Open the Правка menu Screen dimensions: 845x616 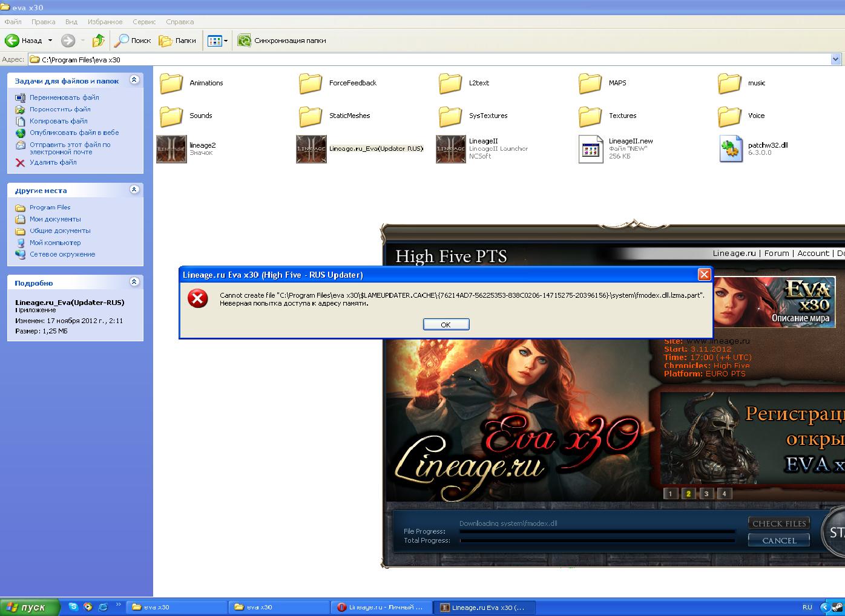[x=44, y=22]
